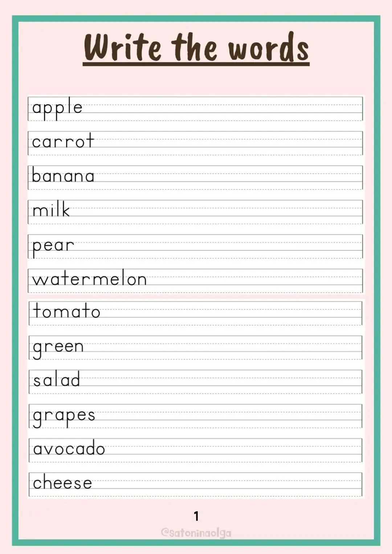Image resolution: width=392 pixels, height=554 pixels.
Task: Click the word 'green'
Action: click(58, 348)
